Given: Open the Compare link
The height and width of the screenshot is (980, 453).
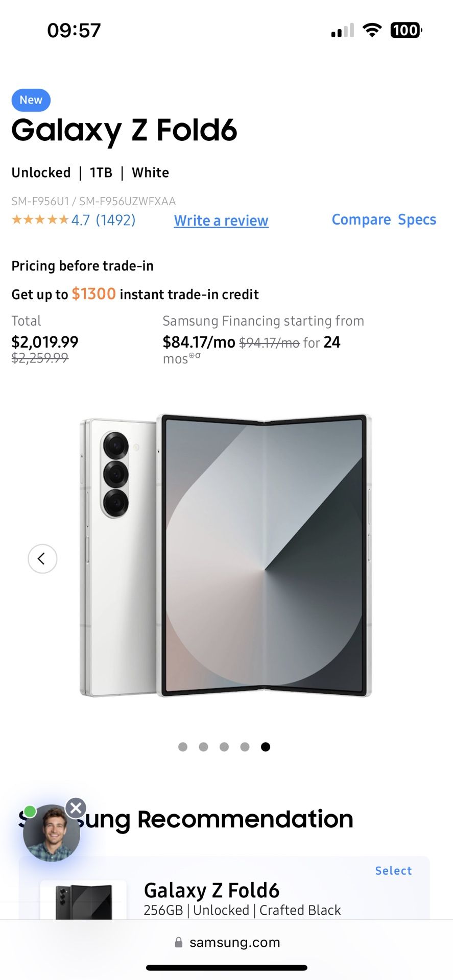Looking at the screenshot, I should coord(361,219).
